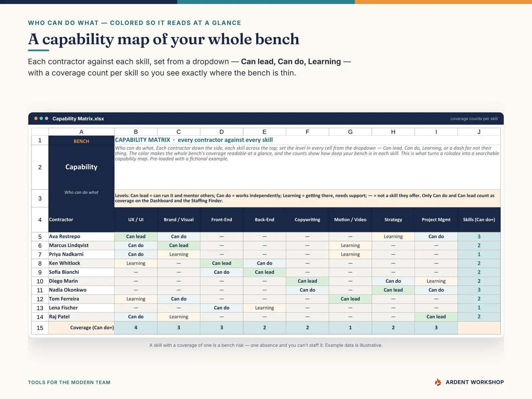This screenshot has width=532, height=399.
Task: Click the UX / UI column heading
Action: pos(136,220)
